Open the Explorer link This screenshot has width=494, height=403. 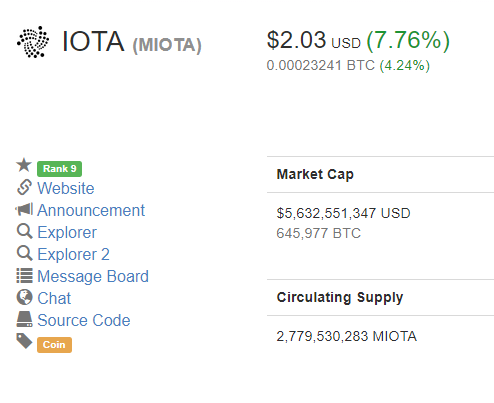tap(67, 232)
